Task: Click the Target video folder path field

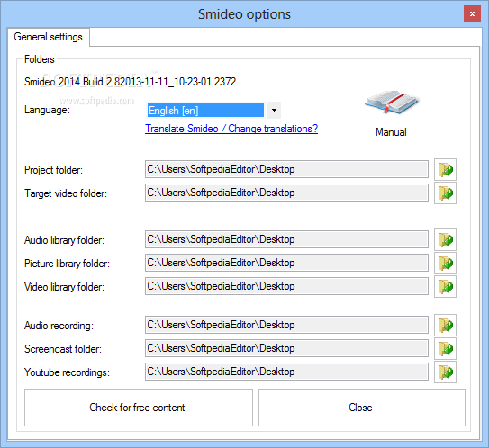Action: (286, 193)
